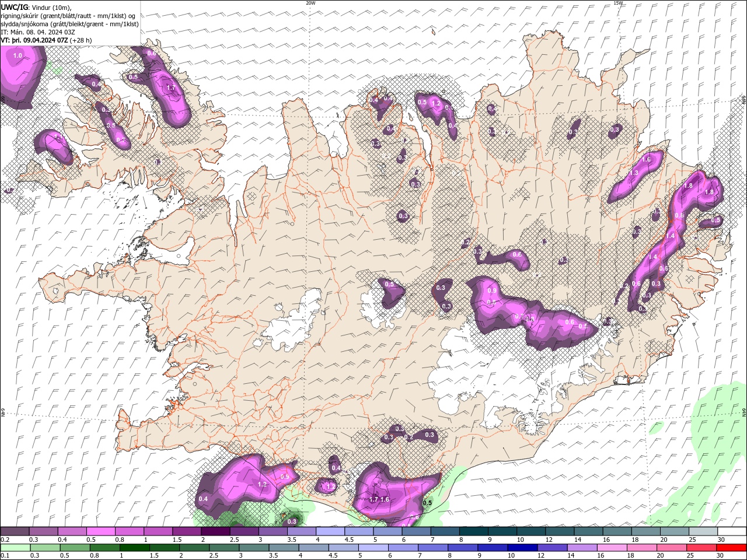
Task: Pick the darkest purple 2 swatch on snow scale
Action: pyautogui.click(x=215, y=531)
